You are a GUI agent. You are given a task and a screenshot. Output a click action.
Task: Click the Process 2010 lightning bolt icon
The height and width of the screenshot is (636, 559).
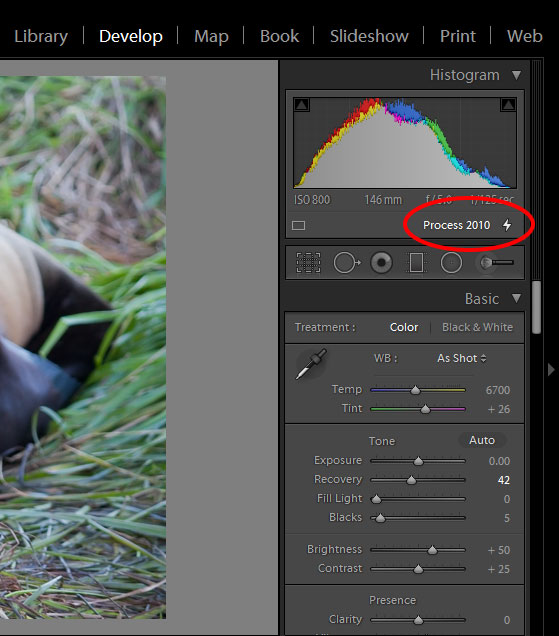(507, 225)
